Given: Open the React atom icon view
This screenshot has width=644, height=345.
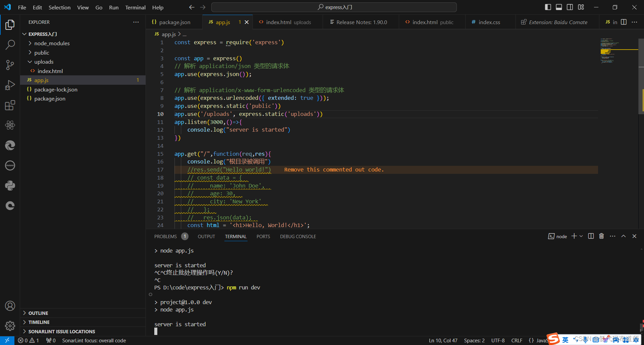Looking at the screenshot, I should (x=10, y=125).
